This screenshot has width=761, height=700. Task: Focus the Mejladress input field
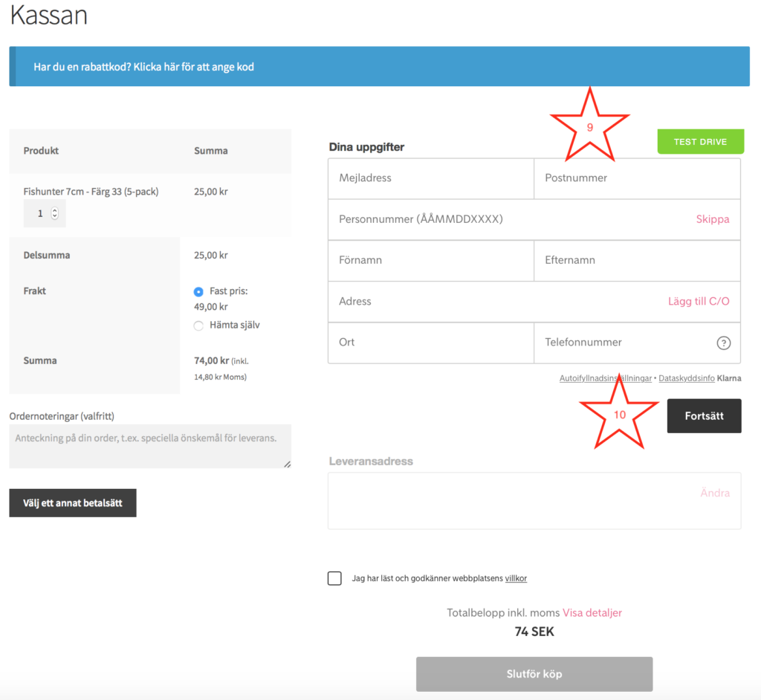[x=431, y=178]
